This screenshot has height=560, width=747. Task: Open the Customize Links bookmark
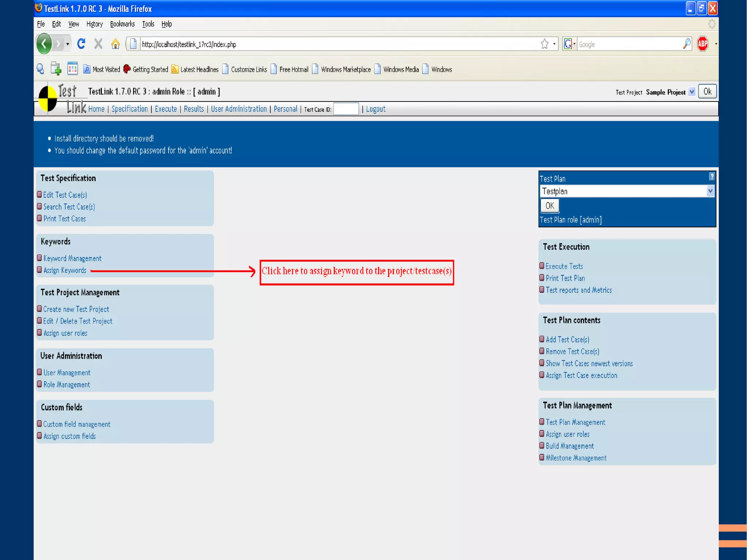point(244,69)
